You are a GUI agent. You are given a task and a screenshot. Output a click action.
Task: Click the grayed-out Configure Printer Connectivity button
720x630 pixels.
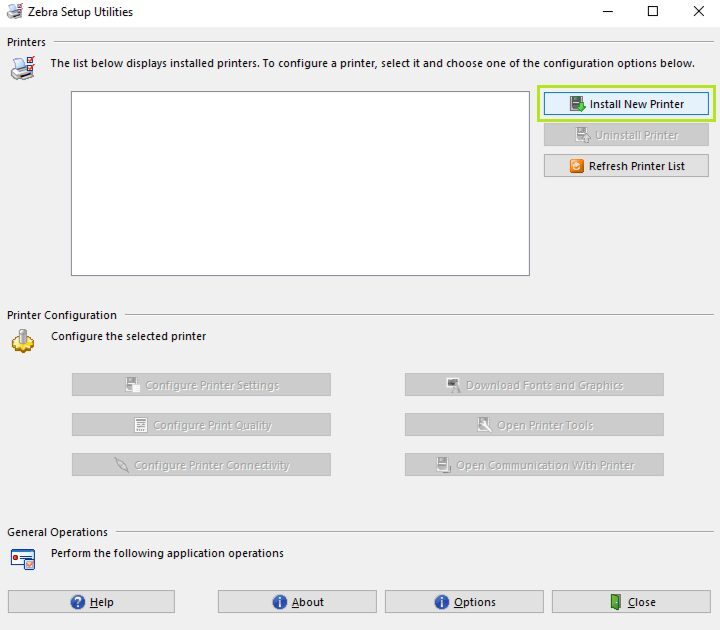tap(201, 465)
